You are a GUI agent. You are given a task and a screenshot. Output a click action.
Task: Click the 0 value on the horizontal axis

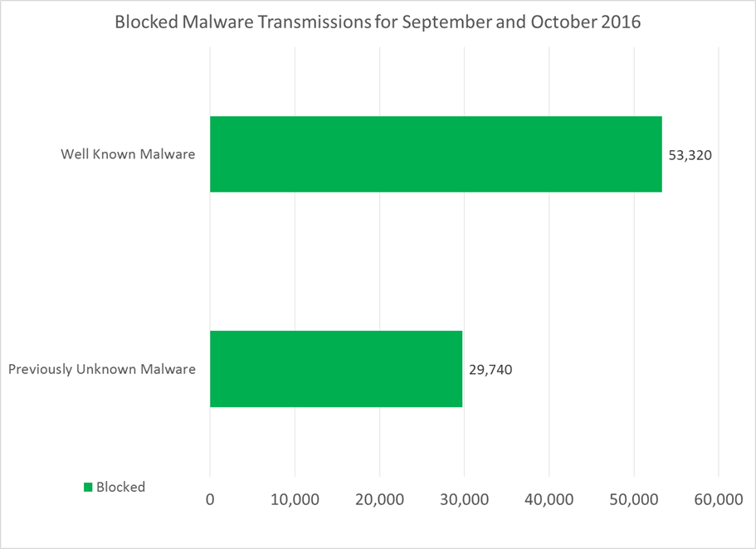point(210,500)
